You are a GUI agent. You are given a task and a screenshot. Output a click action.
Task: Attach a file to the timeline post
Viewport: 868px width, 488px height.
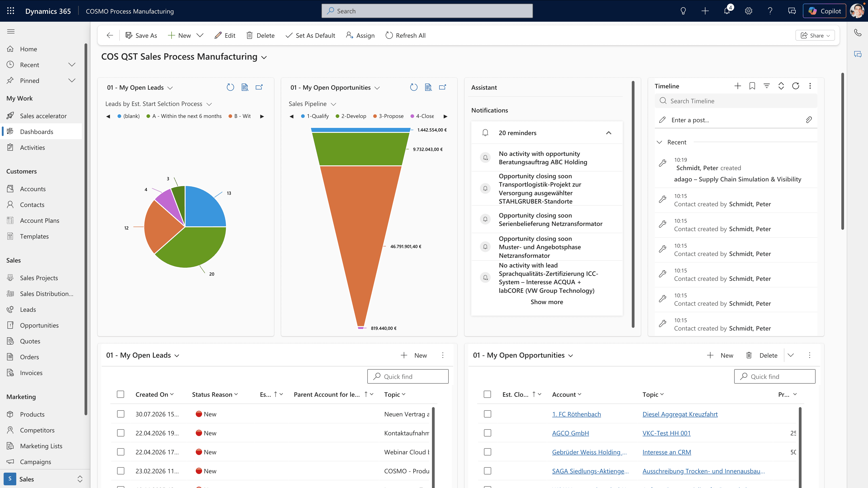click(809, 120)
